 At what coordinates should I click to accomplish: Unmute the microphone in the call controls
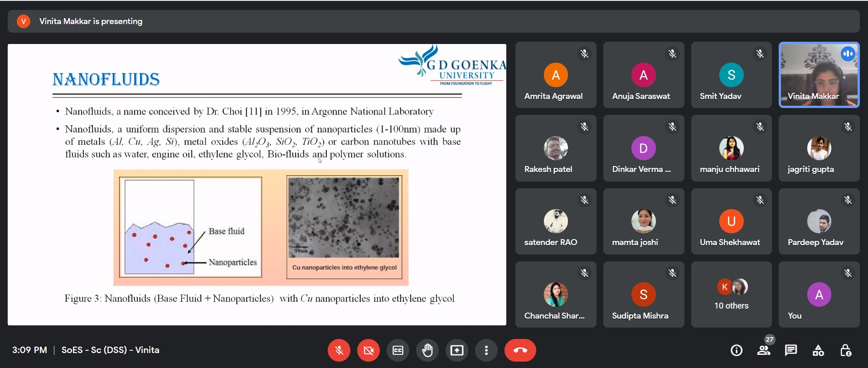pos(339,350)
